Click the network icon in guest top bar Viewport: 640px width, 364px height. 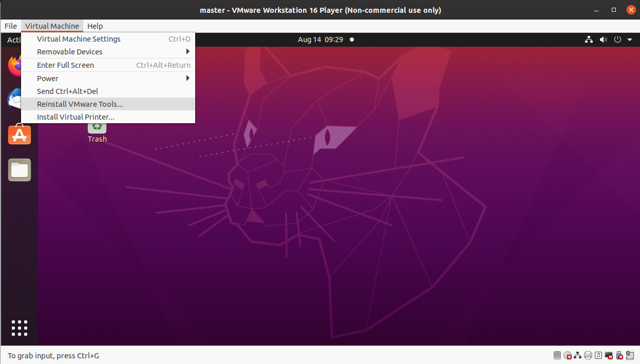click(589, 40)
